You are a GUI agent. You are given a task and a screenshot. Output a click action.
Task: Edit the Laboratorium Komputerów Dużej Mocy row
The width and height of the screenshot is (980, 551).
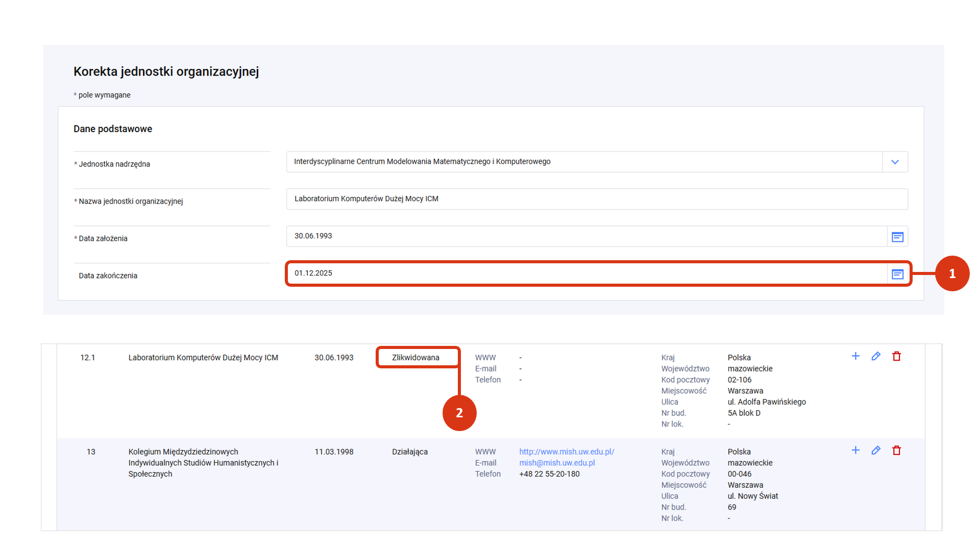[x=876, y=357]
